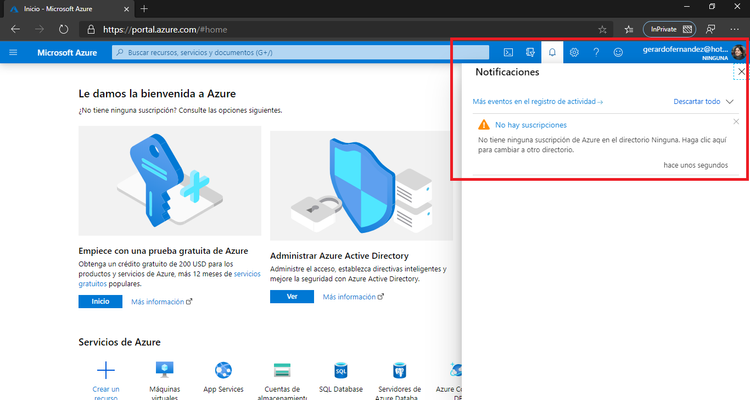Open SQL Database service icon
Viewport: 750px width, 400px height.
coord(341,370)
